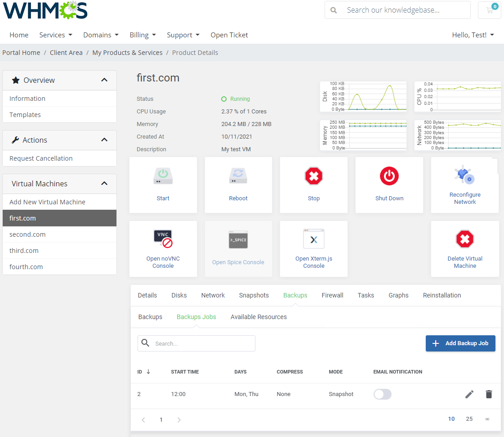
Task: Go to next page arrow
Action: pyautogui.click(x=179, y=419)
